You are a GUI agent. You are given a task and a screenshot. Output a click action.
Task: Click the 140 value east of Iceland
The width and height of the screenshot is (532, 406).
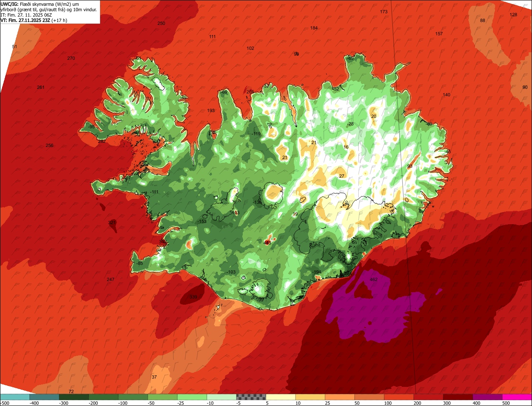click(x=446, y=95)
